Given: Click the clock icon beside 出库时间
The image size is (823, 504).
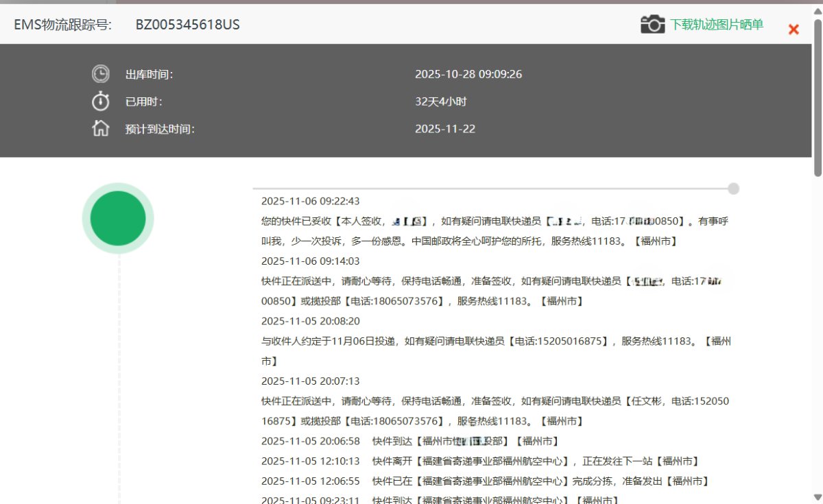Looking at the screenshot, I should 100,73.
